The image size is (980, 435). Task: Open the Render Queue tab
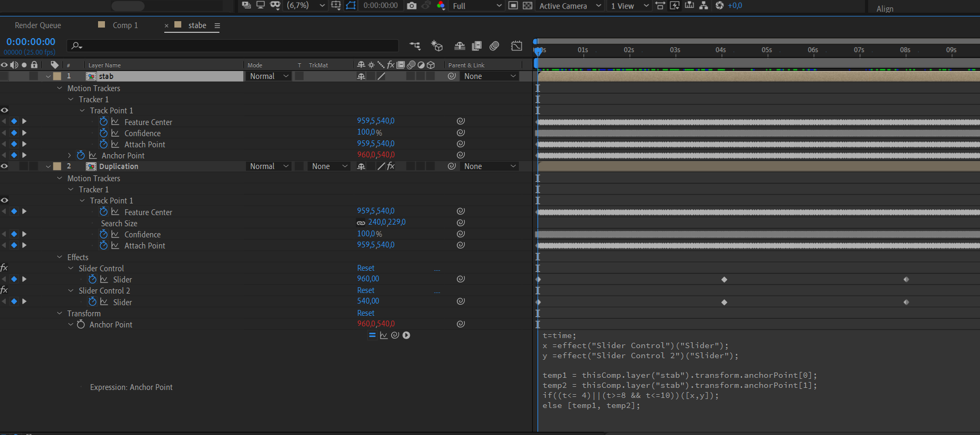pos(38,25)
